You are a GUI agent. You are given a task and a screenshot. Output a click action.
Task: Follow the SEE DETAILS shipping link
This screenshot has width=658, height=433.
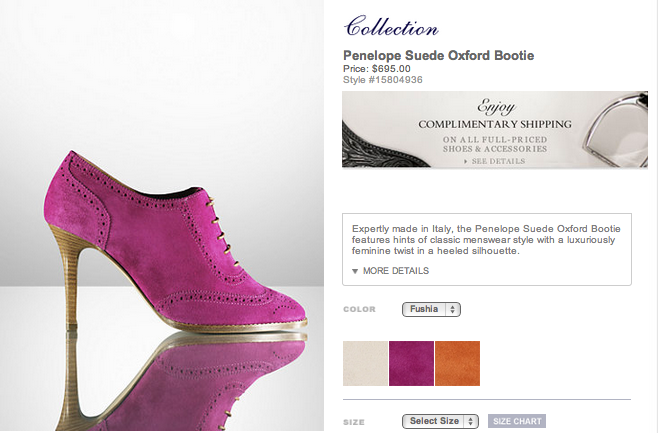pyautogui.click(x=498, y=160)
